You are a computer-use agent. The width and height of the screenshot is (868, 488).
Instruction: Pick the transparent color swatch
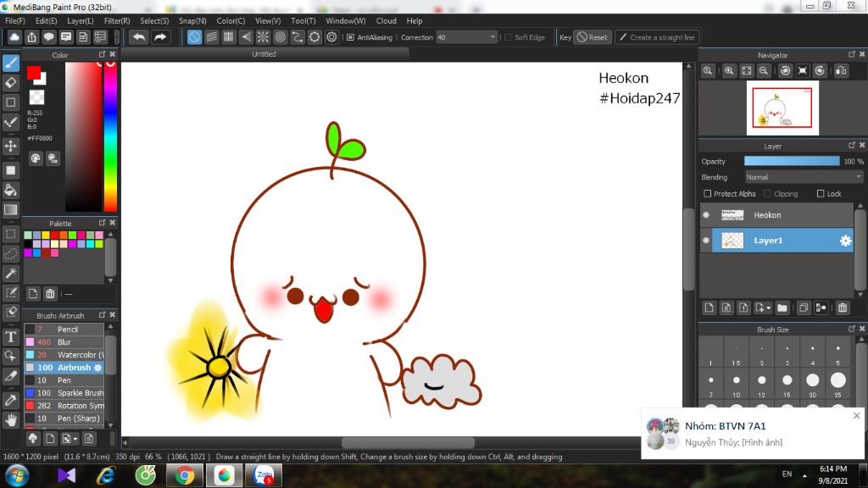pos(36,97)
